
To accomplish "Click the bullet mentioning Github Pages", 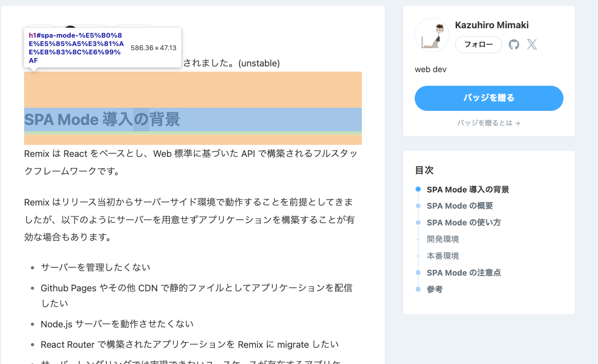I will coord(196,295).
